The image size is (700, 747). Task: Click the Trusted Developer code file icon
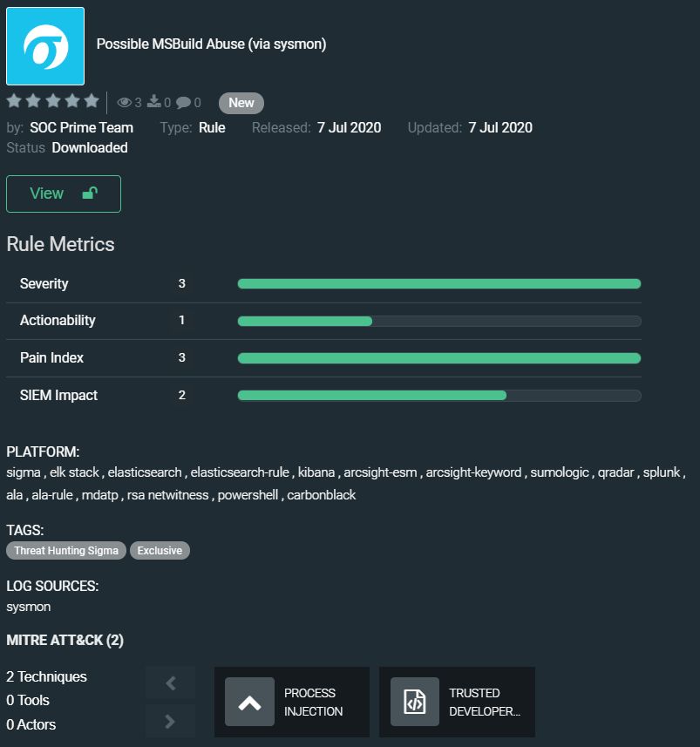click(415, 703)
